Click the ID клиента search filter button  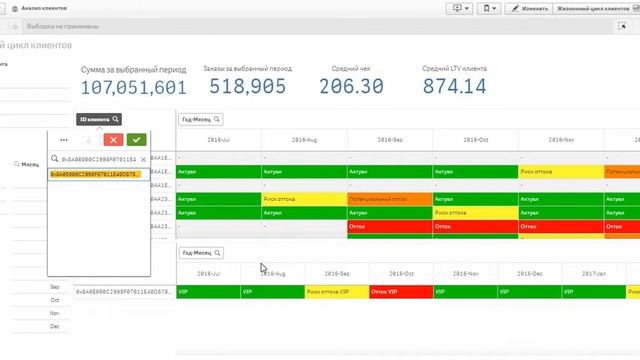click(99, 119)
